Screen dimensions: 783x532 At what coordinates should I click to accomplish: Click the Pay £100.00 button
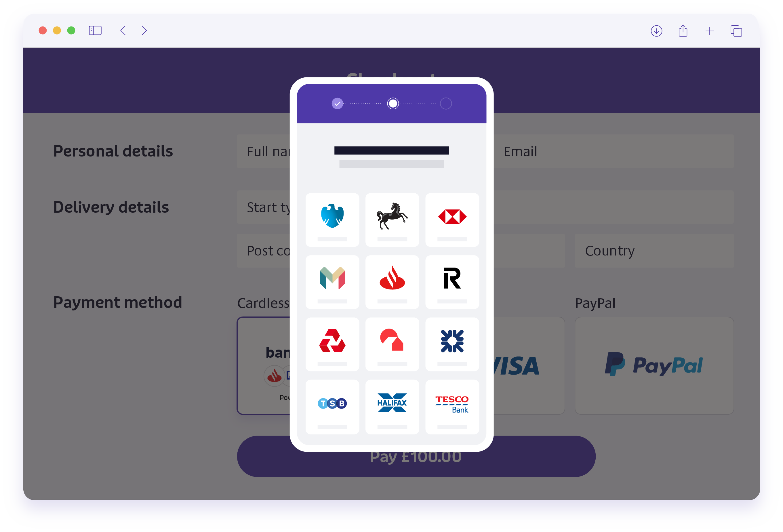click(x=416, y=457)
